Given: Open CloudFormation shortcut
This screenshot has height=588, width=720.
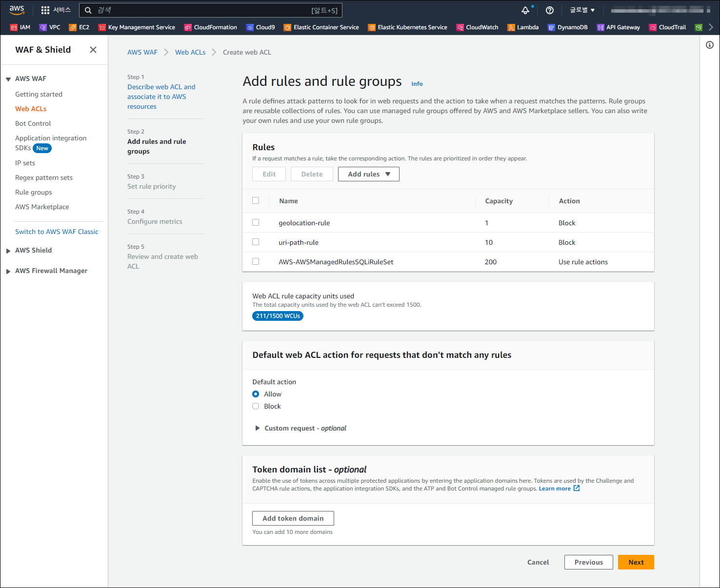Looking at the screenshot, I should point(210,27).
